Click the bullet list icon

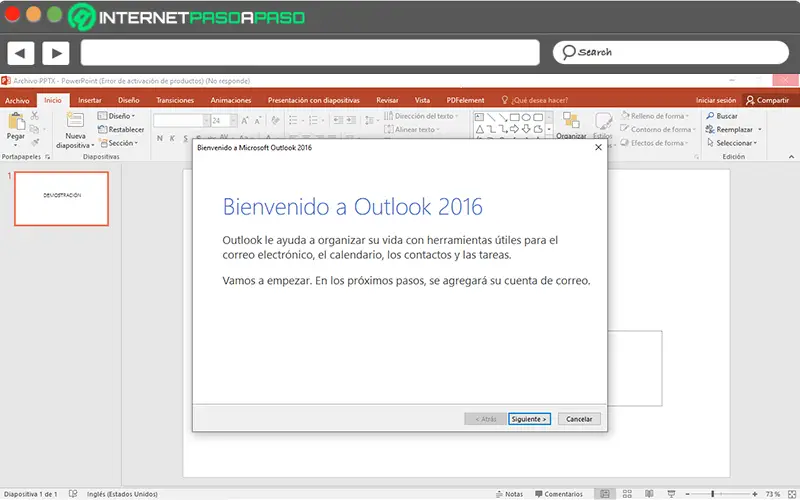tap(293, 120)
